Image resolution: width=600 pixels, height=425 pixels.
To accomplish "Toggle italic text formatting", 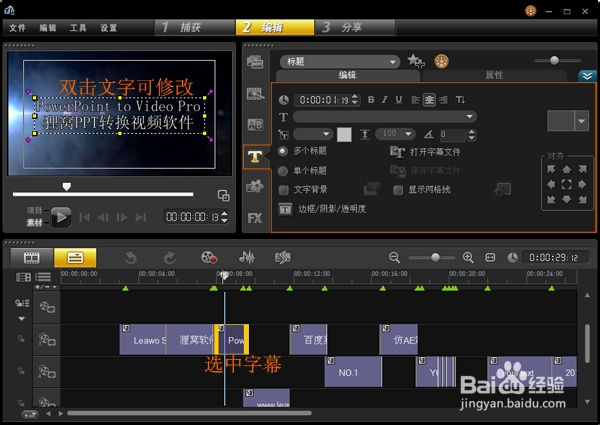I will click(x=385, y=100).
